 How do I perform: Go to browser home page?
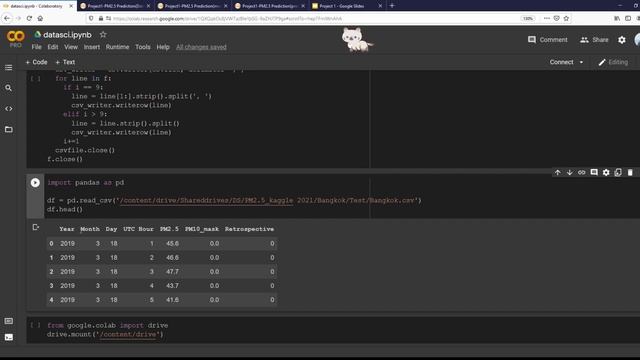click(40, 18)
